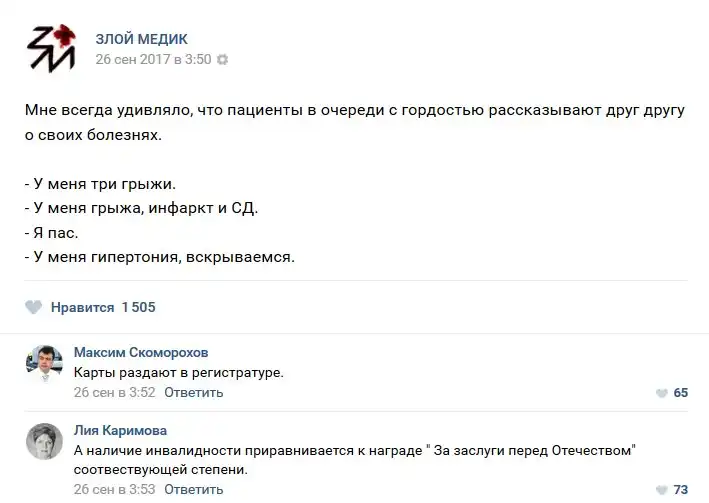Click the Нравится label under the post
The width and height of the screenshot is (709, 503).
tap(82, 307)
